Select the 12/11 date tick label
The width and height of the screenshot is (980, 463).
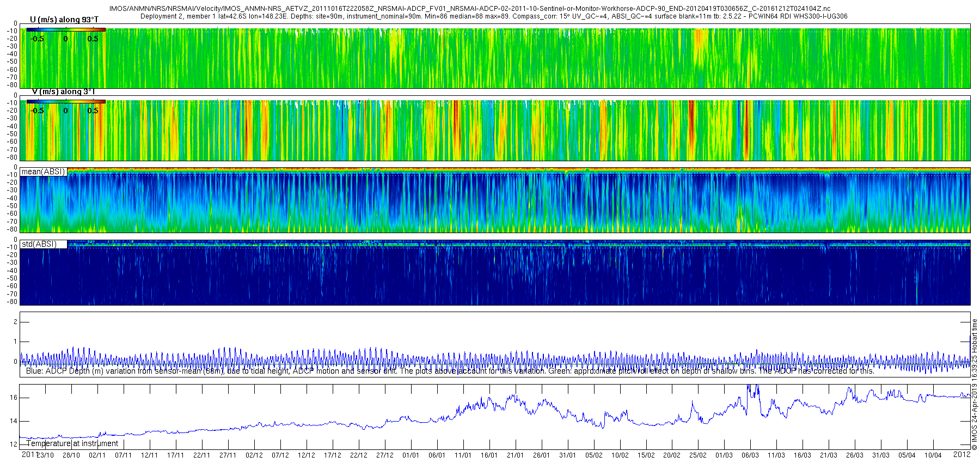150,455
